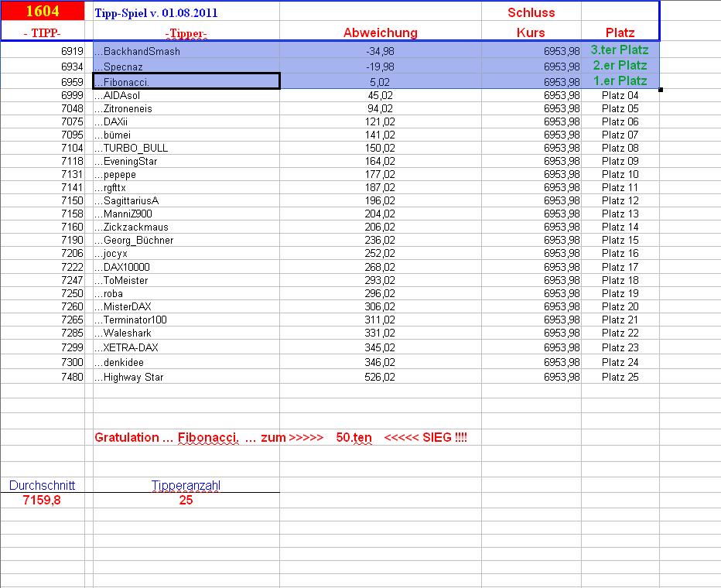Select the roba tipper cell
The height and width of the screenshot is (588, 721).
186,293
